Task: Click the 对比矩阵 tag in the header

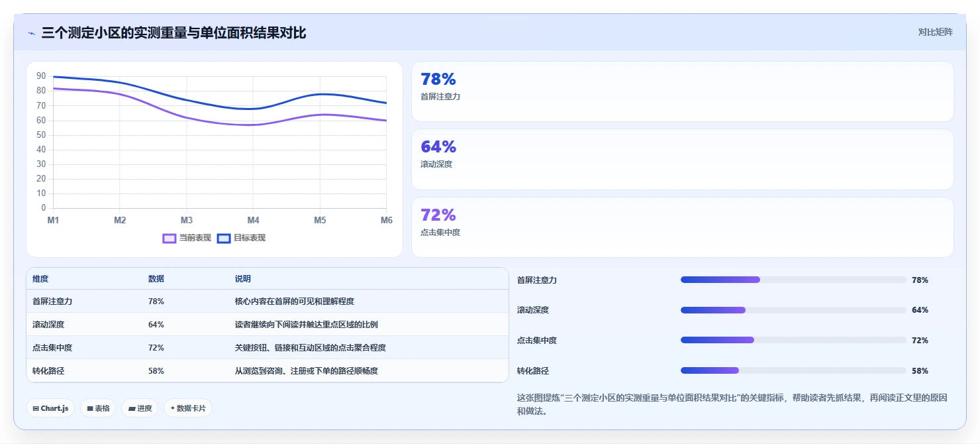Action: [x=935, y=32]
